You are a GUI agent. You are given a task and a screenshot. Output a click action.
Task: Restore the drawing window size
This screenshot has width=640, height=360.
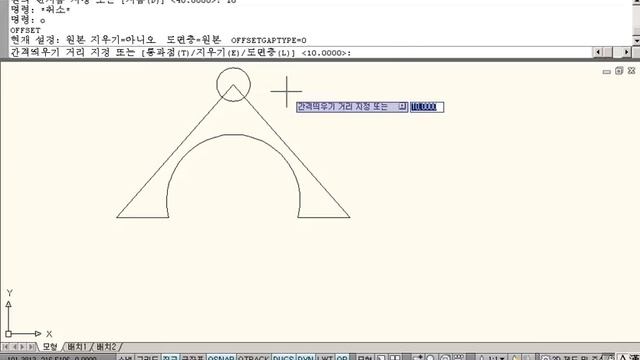point(619,71)
